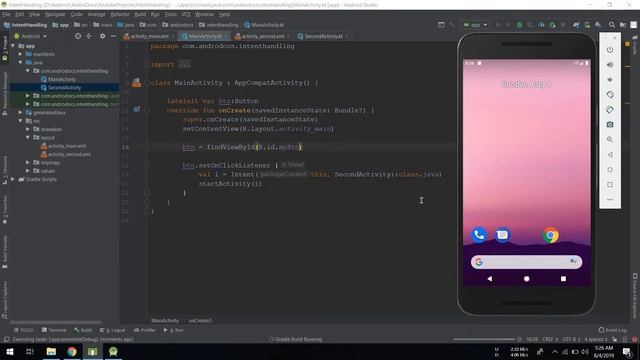Activate the emulator zoom magnifier icon
The width and height of the screenshot is (640, 360).
[x=610, y=140]
